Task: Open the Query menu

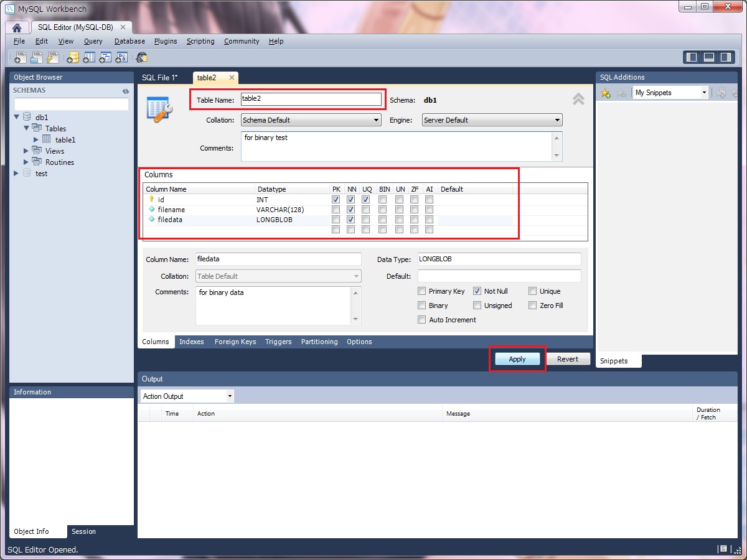Action: tap(93, 41)
